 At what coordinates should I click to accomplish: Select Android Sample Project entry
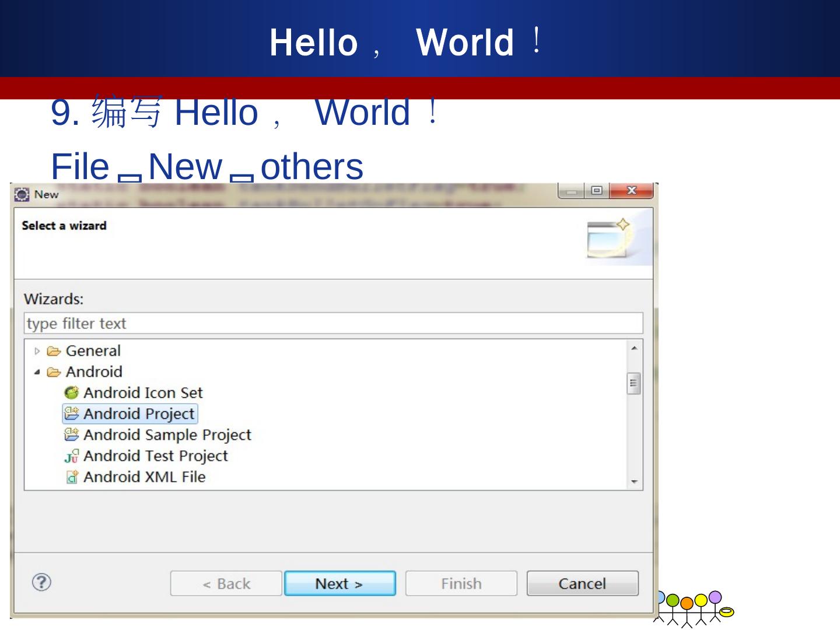167,435
